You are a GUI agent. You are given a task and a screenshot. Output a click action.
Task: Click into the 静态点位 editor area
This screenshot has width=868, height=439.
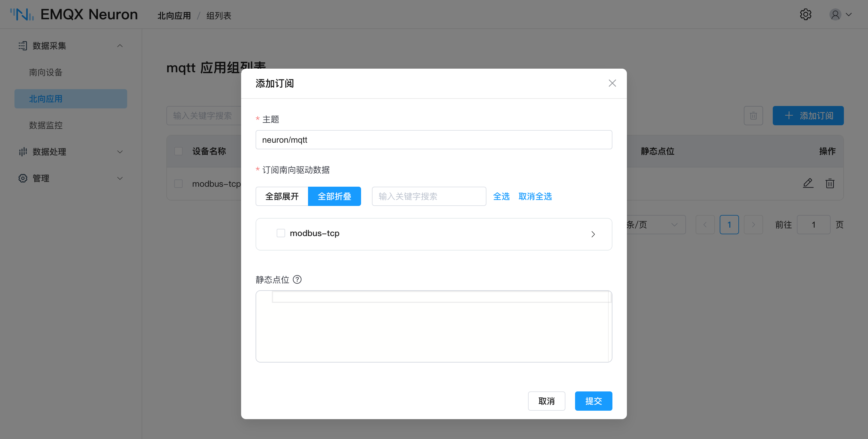(x=434, y=326)
